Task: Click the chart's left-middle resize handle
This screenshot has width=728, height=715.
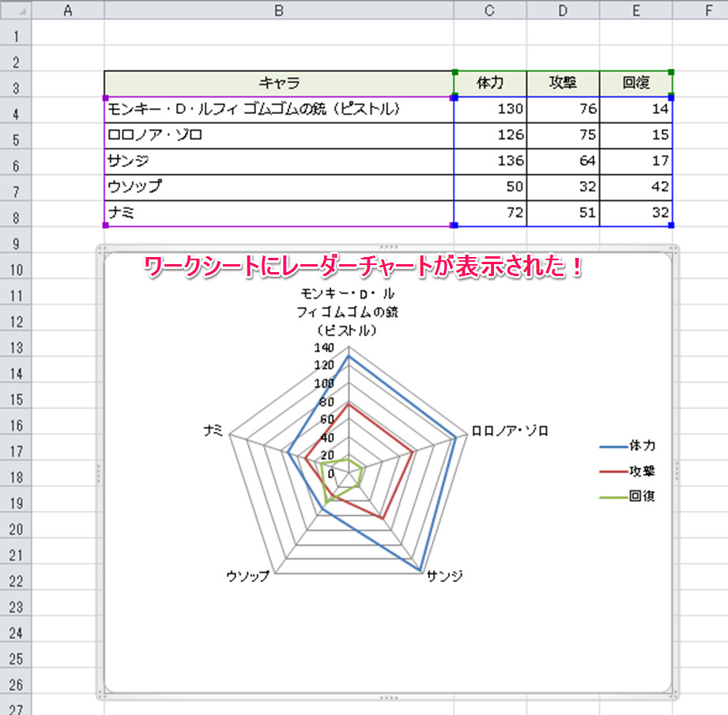Action: click(x=98, y=472)
